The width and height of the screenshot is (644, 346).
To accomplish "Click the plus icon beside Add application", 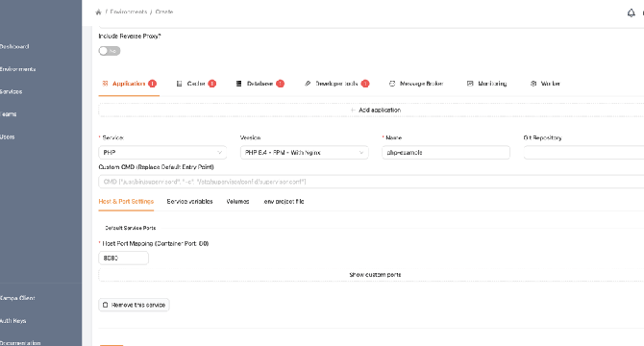I will (x=353, y=110).
